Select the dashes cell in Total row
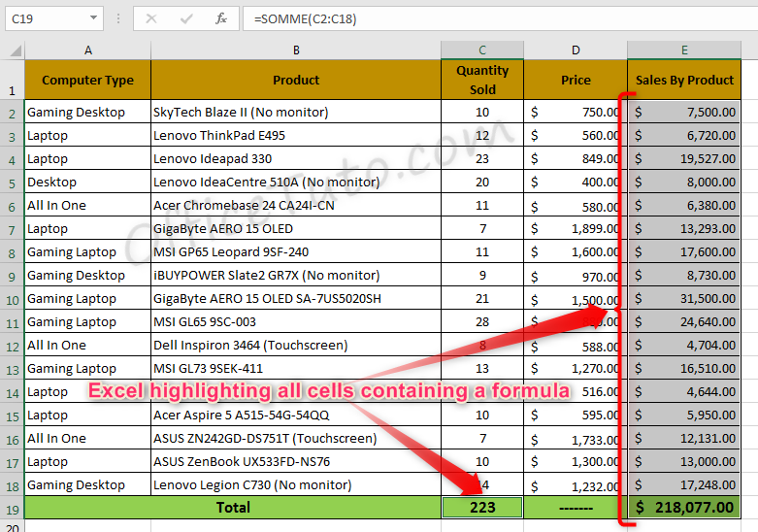Screen dimensions: 758x532 (x=576, y=508)
